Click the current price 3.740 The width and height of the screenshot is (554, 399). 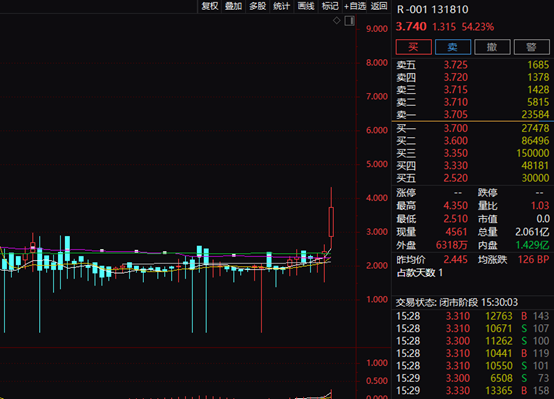coord(411,27)
